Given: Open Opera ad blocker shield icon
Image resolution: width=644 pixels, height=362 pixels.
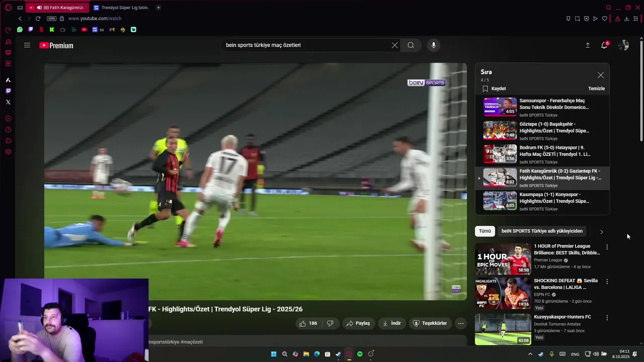Looking at the screenshot, I should pos(586,19).
